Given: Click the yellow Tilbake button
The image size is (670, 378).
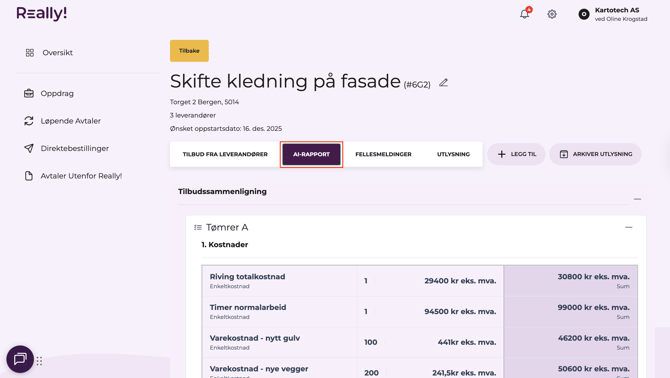Looking at the screenshot, I should click(189, 51).
